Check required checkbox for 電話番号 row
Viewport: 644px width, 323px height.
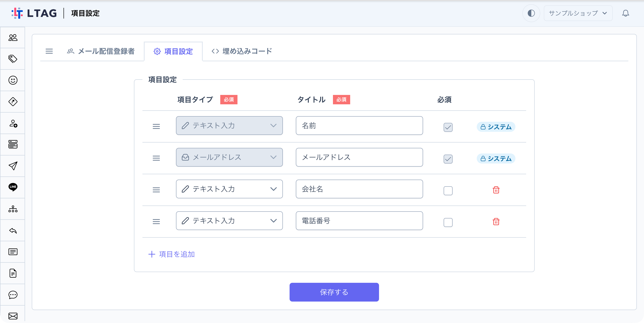point(448,222)
